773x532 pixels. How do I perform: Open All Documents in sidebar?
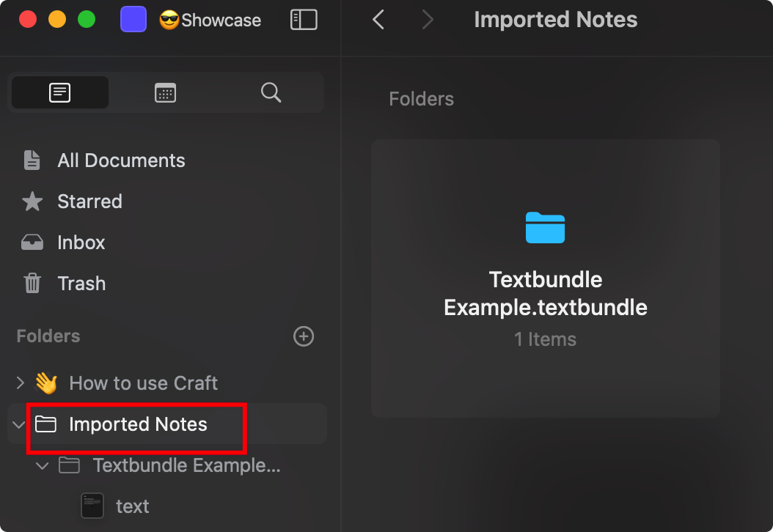pyautogui.click(x=121, y=160)
